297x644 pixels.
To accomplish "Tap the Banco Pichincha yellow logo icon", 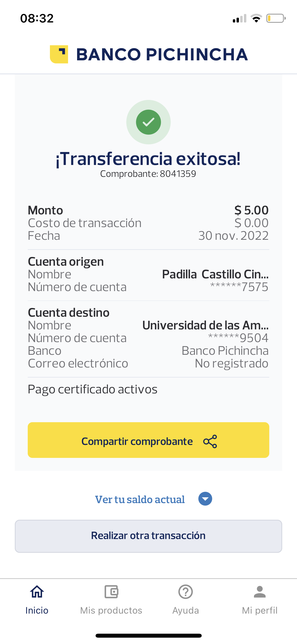I will (x=59, y=54).
